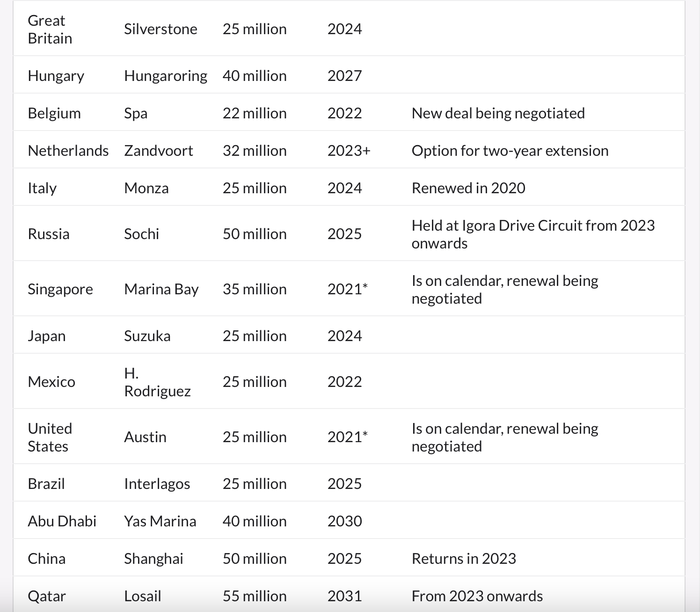Click 'Option for two-year extension' text
Viewport: 700px width, 612px height.
coord(510,151)
